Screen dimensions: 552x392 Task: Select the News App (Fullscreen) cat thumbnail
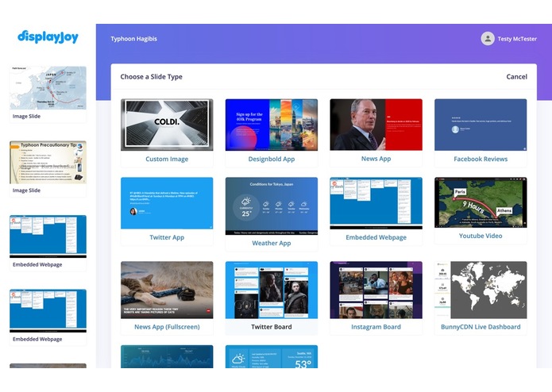tap(167, 290)
